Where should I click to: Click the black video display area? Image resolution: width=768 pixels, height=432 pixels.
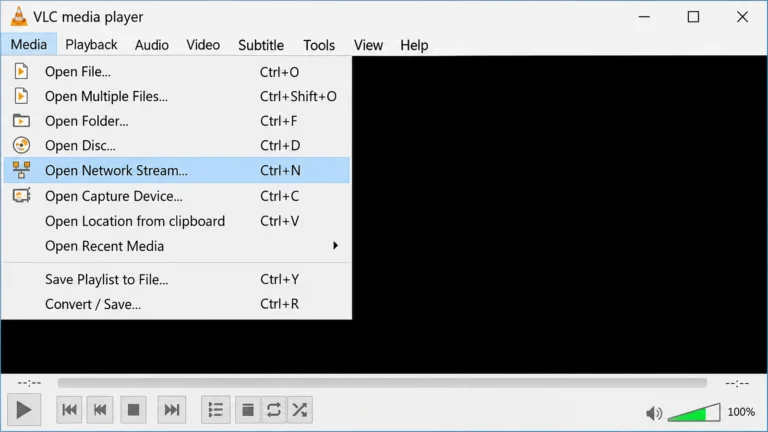(559, 214)
